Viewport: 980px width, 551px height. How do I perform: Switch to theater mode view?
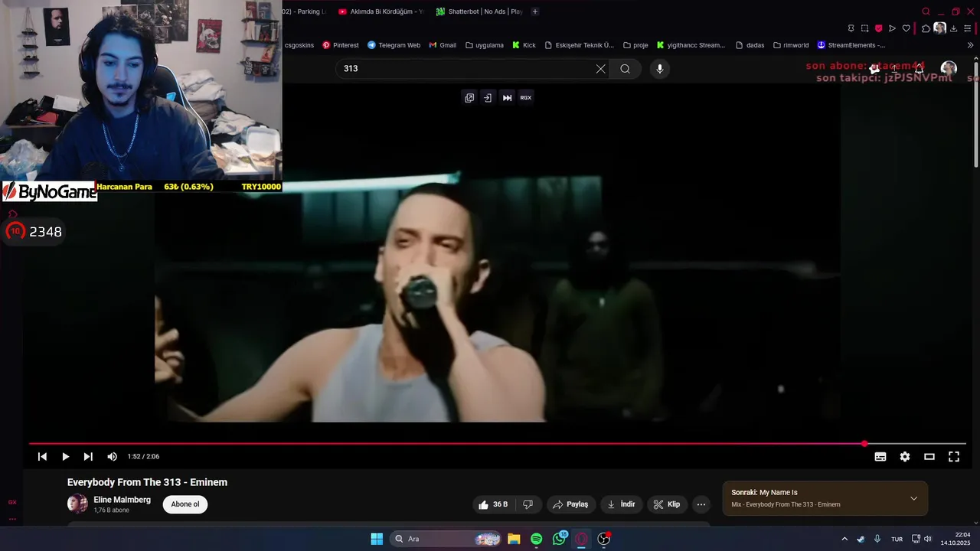tap(929, 457)
